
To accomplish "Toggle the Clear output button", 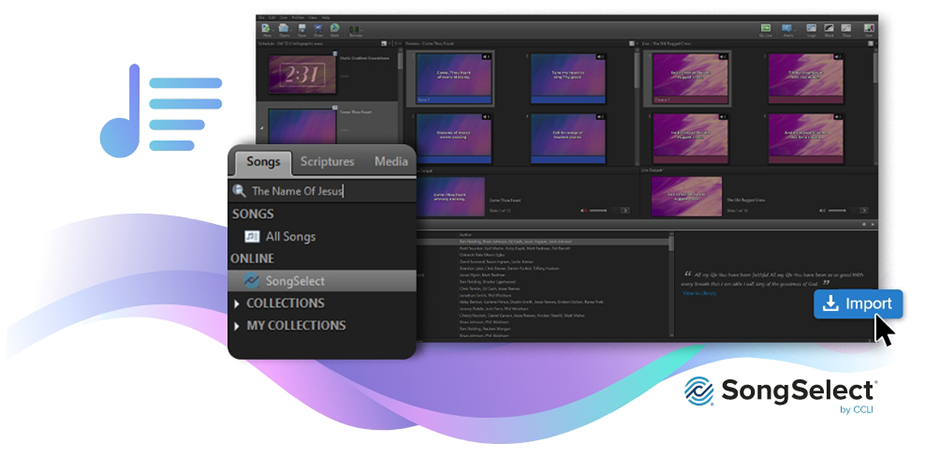I will [846, 28].
